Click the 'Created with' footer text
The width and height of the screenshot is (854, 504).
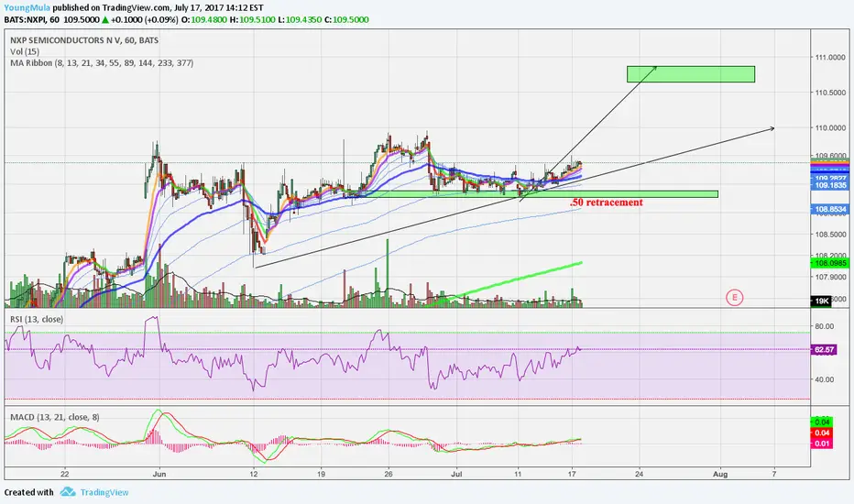tap(29, 493)
